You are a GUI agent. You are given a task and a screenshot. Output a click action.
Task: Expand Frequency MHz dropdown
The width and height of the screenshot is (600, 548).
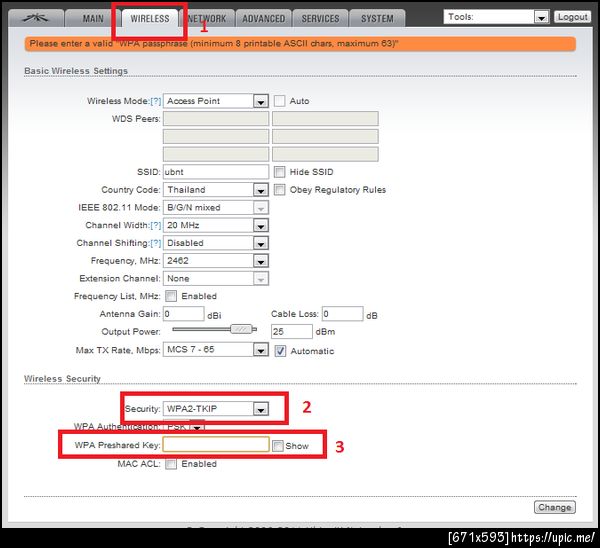tap(216, 261)
